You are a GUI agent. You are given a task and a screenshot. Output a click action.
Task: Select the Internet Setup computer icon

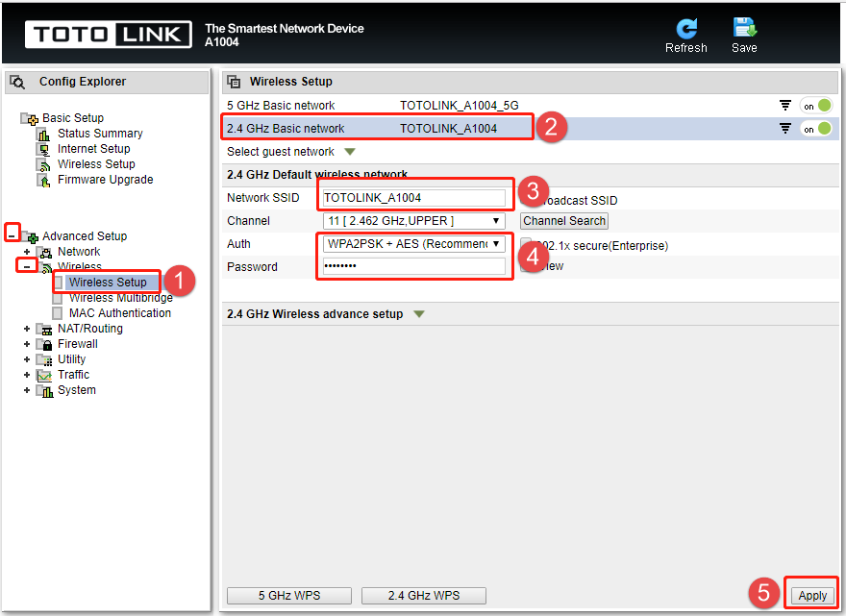coord(43,149)
